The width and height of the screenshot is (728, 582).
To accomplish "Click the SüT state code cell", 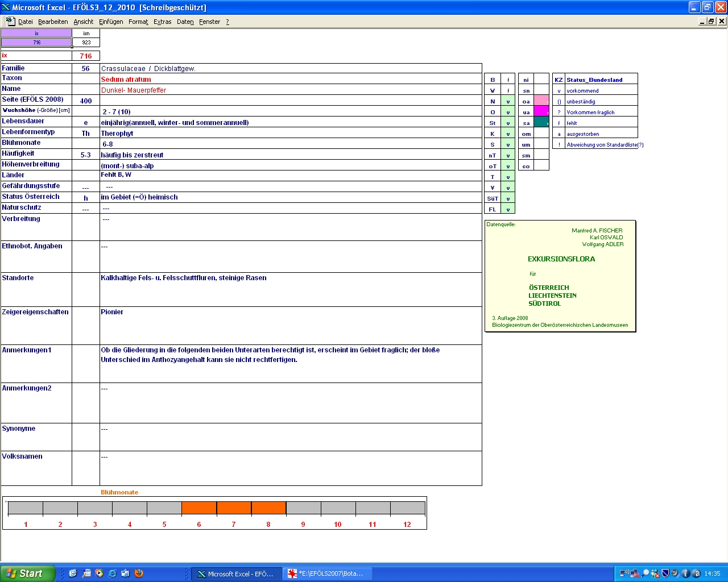I will point(493,198).
